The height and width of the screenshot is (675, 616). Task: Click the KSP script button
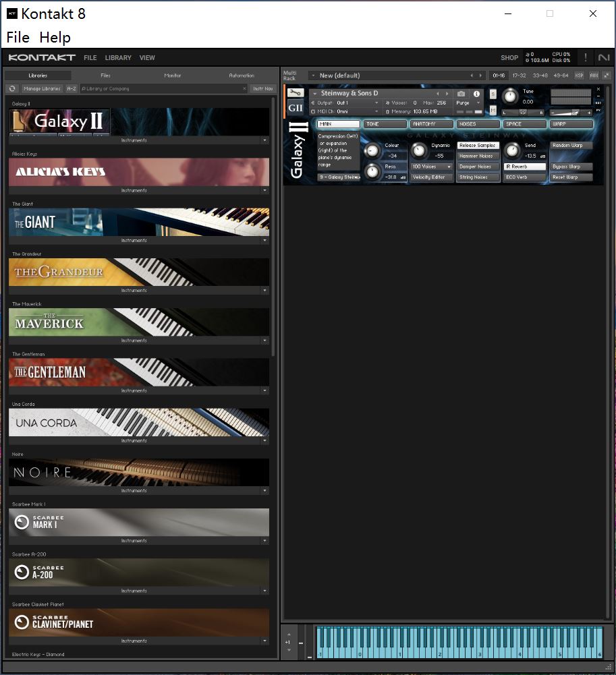(x=580, y=76)
